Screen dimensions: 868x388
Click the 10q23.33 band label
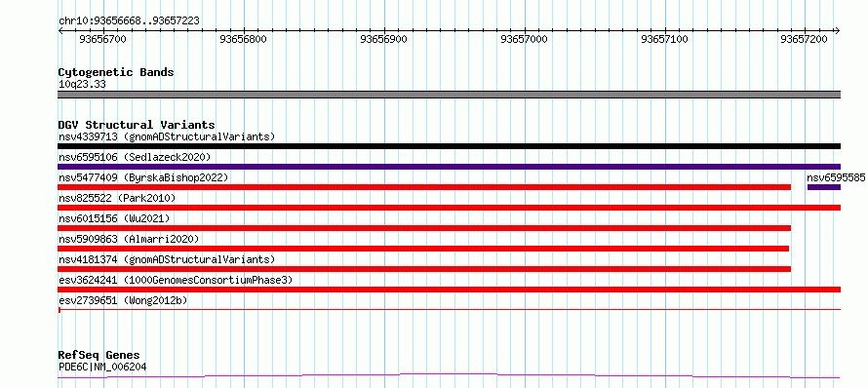82,85
